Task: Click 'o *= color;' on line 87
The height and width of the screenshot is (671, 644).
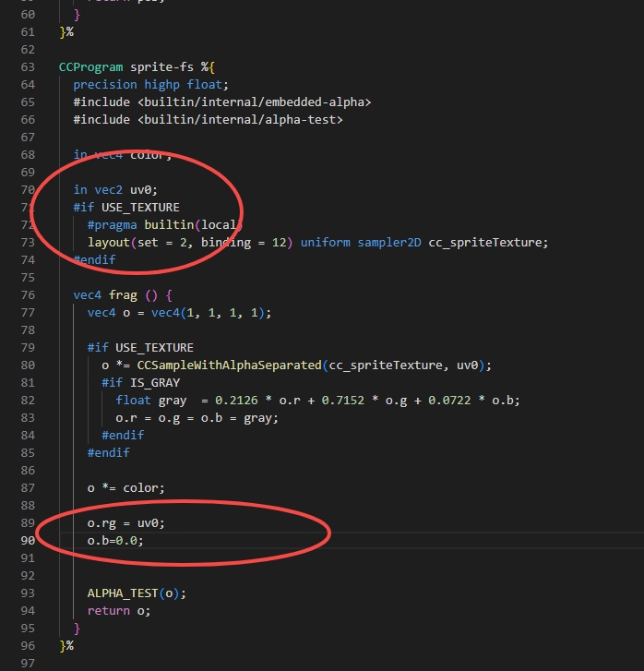Action: (126, 488)
